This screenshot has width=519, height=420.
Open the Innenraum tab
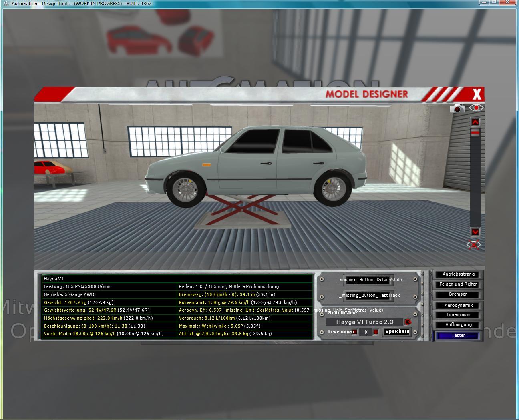click(458, 315)
